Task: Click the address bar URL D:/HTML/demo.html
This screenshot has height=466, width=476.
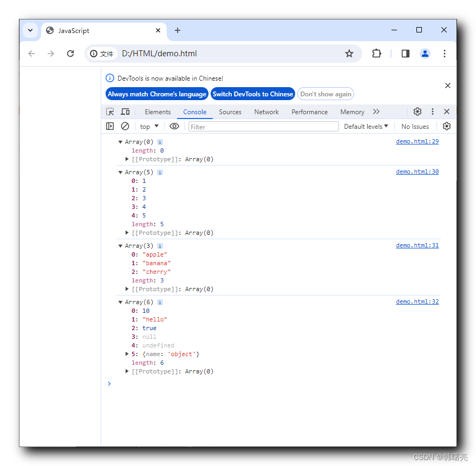Action: (x=159, y=54)
